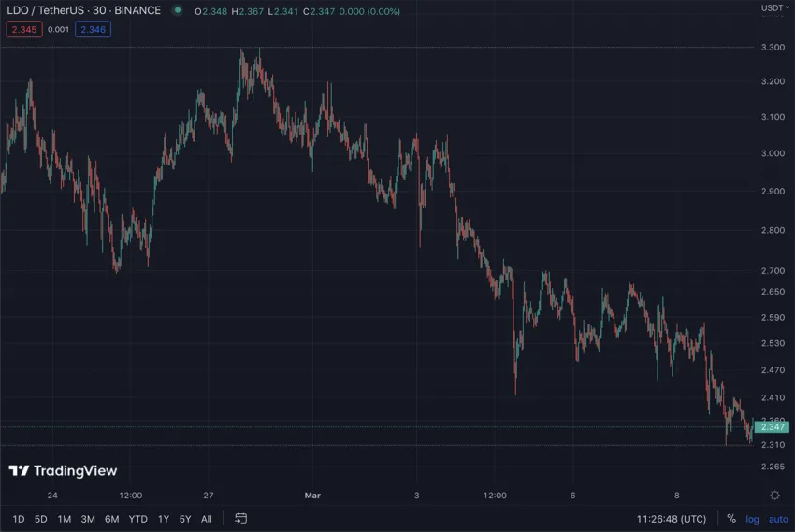
Task: Click the TradingView logo
Action: 63,470
